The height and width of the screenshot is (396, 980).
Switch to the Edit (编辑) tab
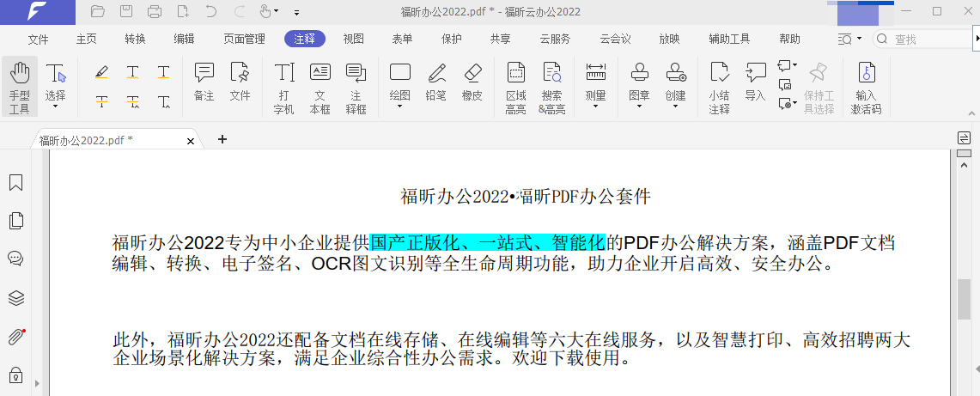point(184,39)
